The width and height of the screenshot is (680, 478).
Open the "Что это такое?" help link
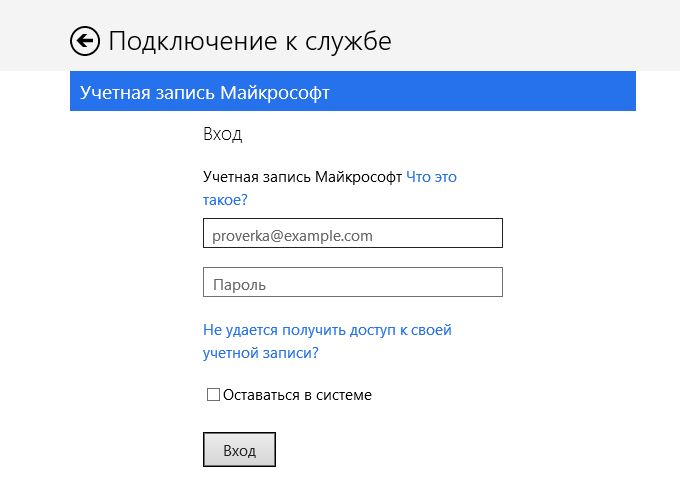[x=431, y=177]
